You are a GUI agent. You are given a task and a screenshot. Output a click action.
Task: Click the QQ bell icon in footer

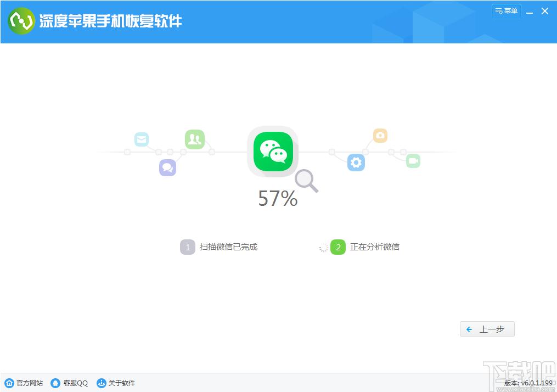click(55, 383)
